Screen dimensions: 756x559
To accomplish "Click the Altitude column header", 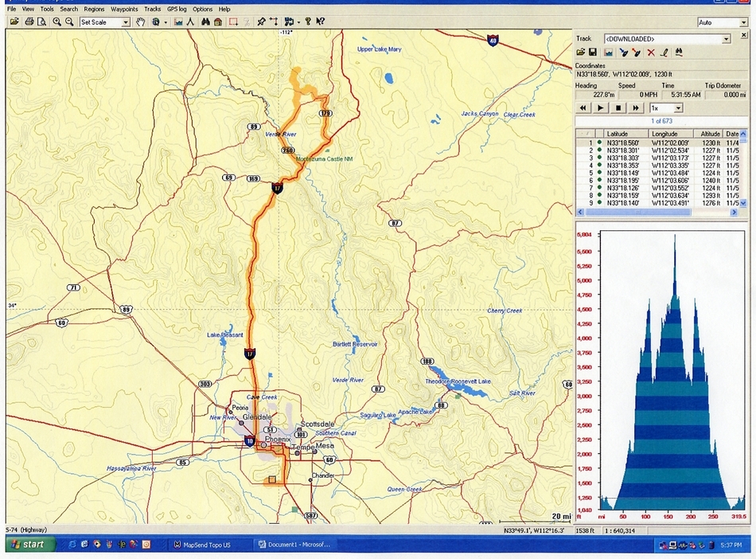I will [x=709, y=134].
